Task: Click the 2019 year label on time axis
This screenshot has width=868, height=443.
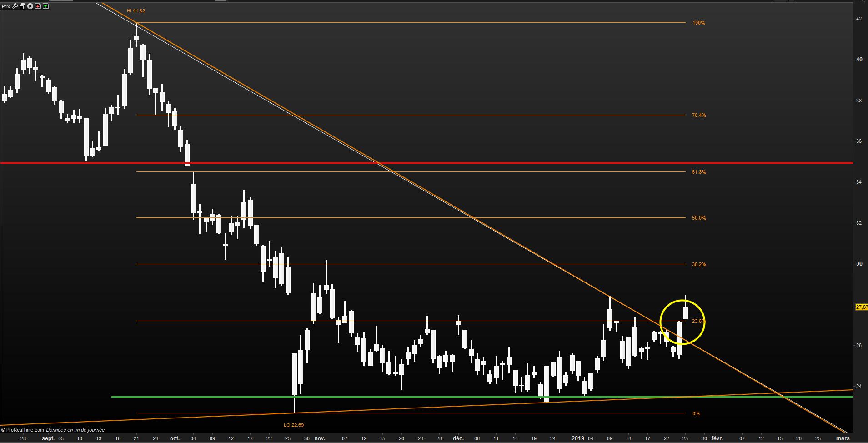Action: (x=578, y=438)
